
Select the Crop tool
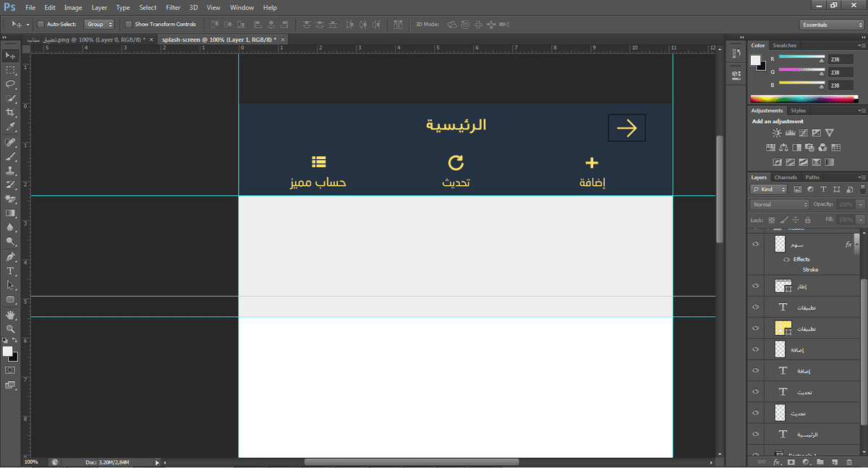[11, 113]
